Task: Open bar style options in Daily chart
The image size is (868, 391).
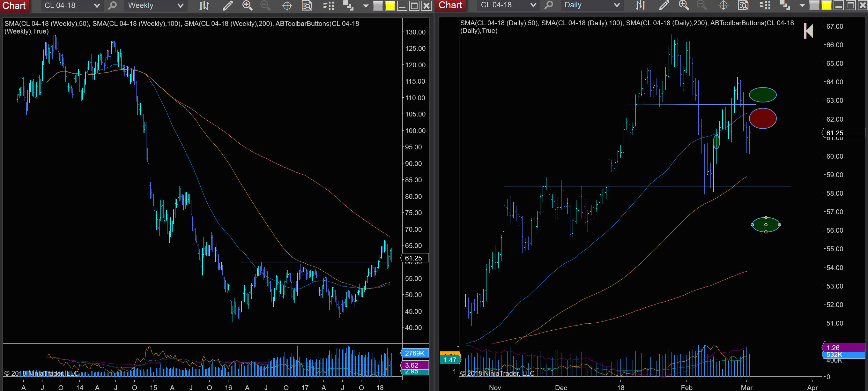Action: point(640,5)
